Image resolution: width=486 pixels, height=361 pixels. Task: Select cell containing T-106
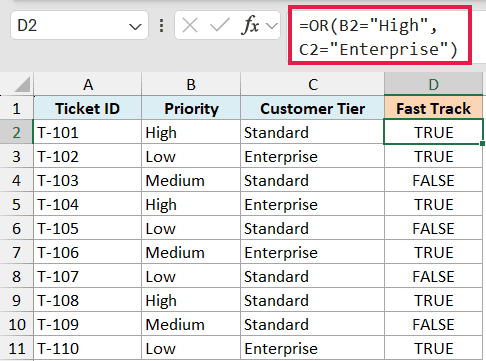coord(88,252)
